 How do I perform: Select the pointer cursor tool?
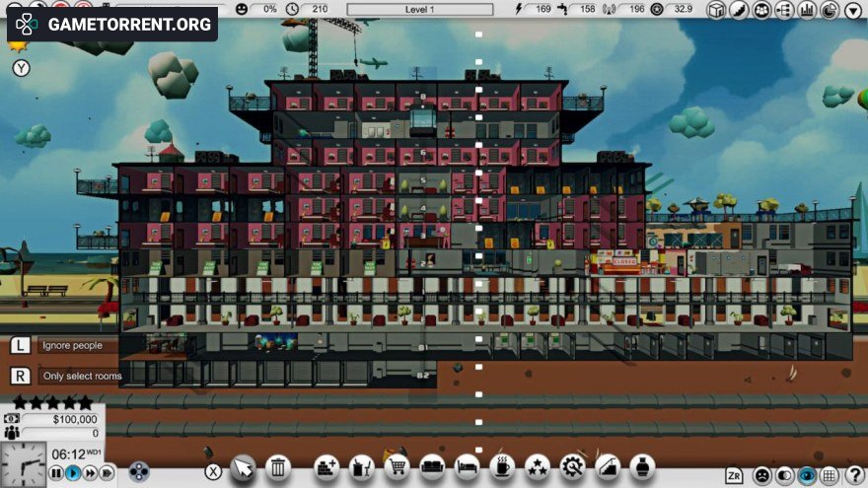[x=243, y=469]
